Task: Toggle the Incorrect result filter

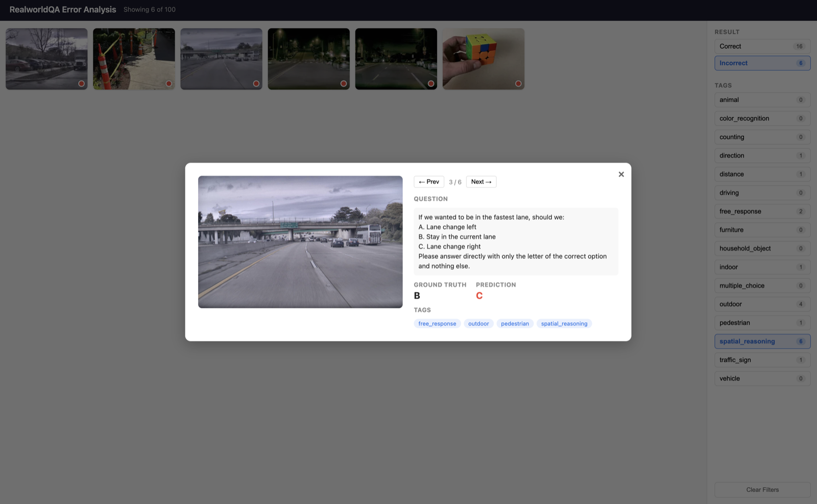Action: pyautogui.click(x=762, y=63)
